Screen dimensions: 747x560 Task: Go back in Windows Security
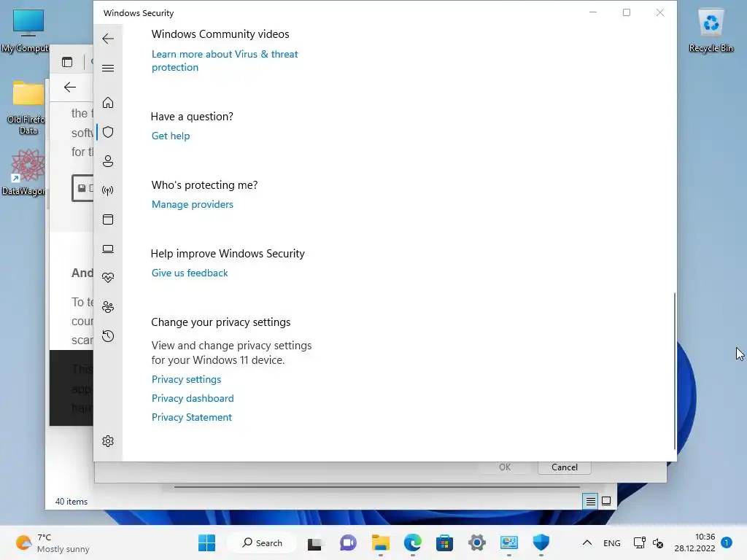pos(108,39)
